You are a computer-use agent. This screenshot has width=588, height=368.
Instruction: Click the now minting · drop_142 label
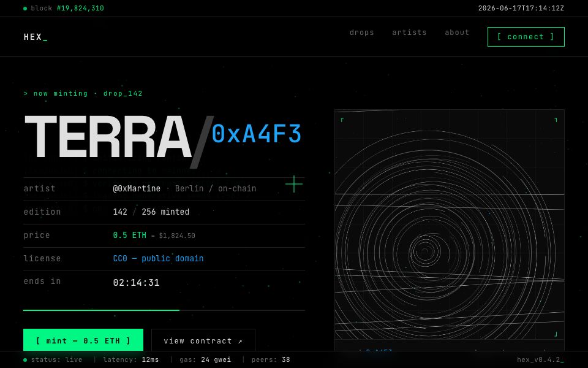click(83, 93)
